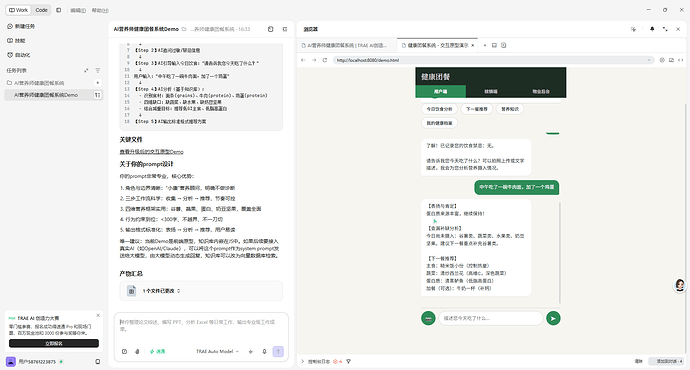Send meal description with green arrow button
Image resolution: width=690 pixels, height=370 pixels.
click(553, 318)
